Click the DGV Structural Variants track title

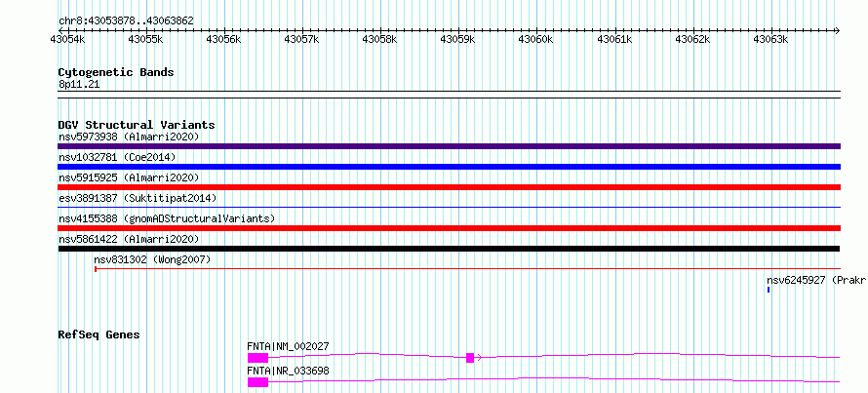tap(137, 125)
